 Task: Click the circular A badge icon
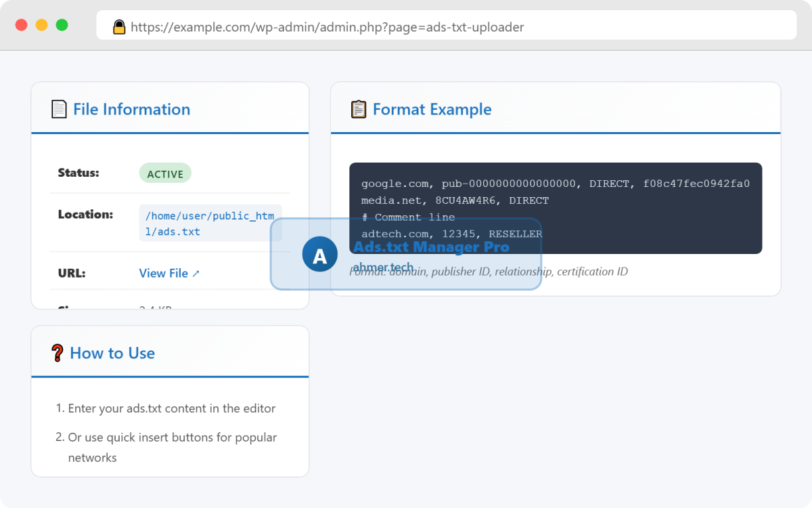(319, 253)
